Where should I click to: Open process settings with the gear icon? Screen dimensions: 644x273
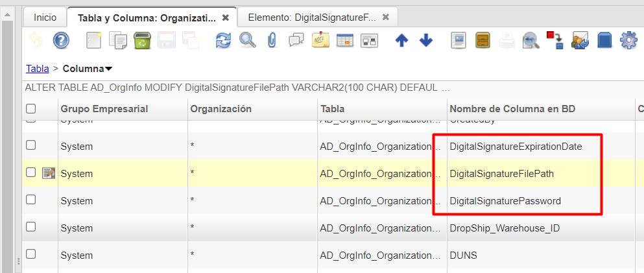[628, 42]
